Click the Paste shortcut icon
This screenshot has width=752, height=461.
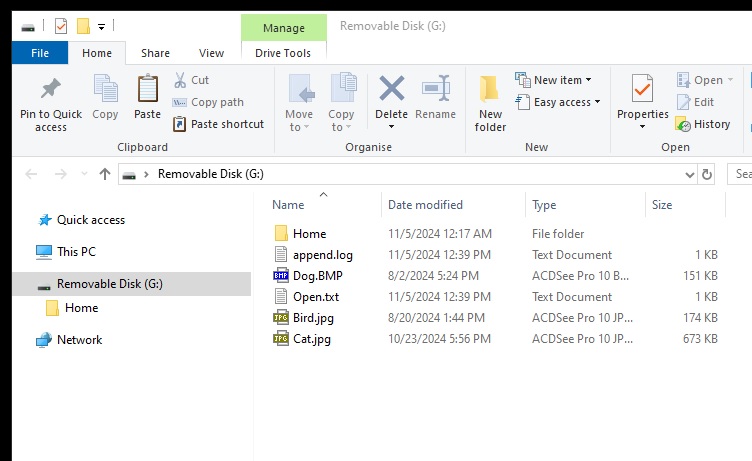pyautogui.click(x=179, y=124)
